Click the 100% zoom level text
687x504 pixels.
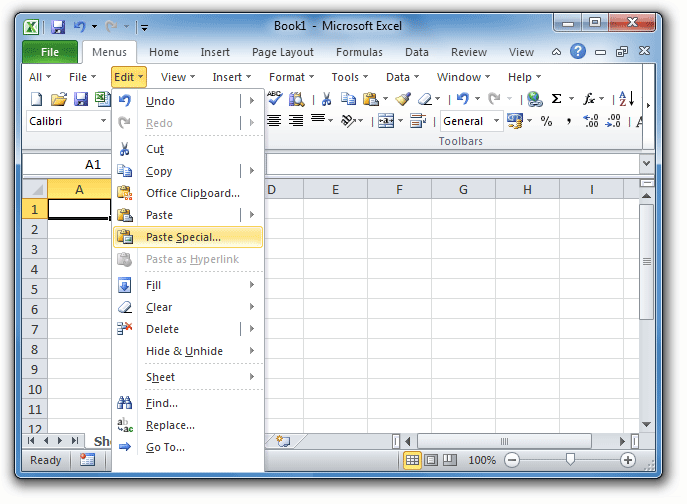[482, 460]
